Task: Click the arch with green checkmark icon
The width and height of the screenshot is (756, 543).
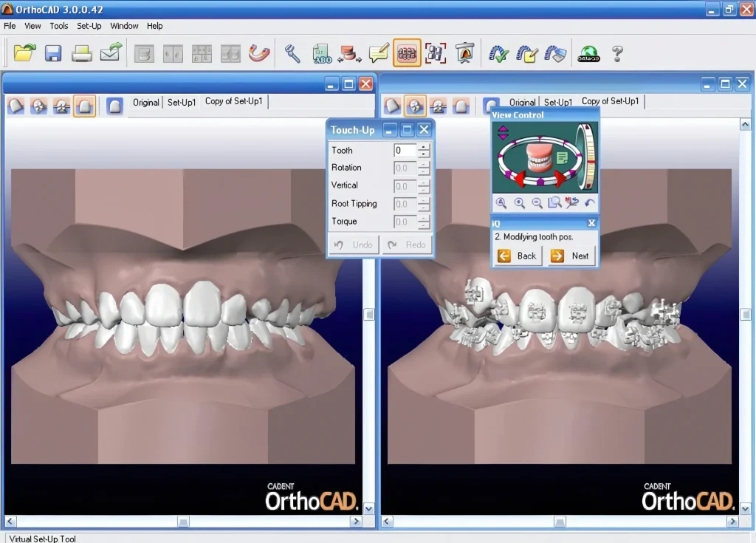Action: click(498, 53)
